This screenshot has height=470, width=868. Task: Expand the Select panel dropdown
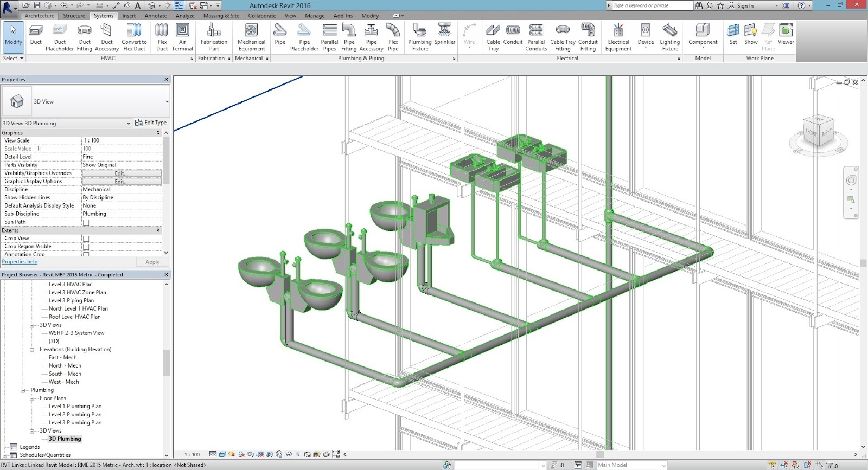pos(14,58)
